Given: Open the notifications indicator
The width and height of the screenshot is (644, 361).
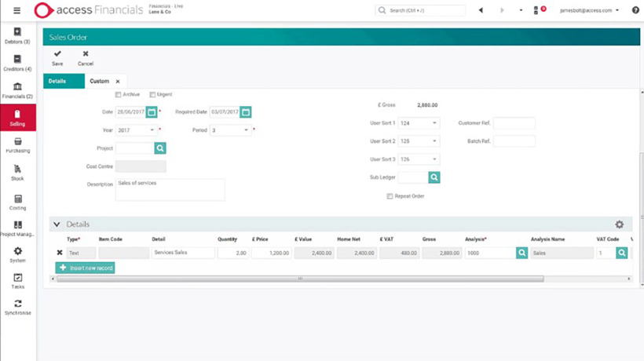Looking at the screenshot, I should click(x=540, y=10).
